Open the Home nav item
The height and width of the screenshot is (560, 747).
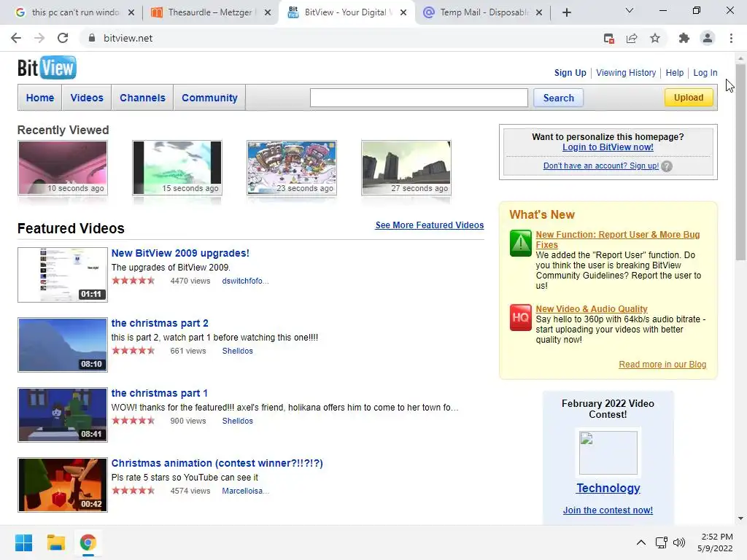[x=40, y=98]
